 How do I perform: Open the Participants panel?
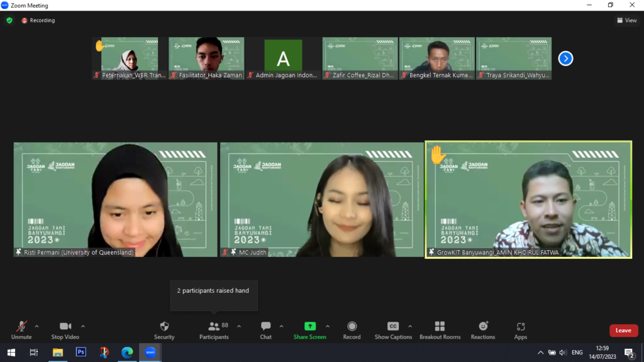point(214,329)
